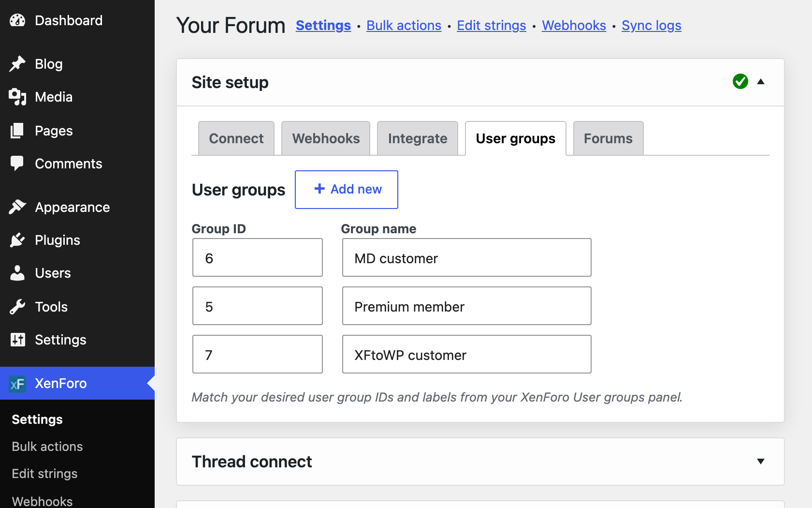This screenshot has height=508, width=812.
Task: Switch to the Forums tab
Action: [608, 138]
